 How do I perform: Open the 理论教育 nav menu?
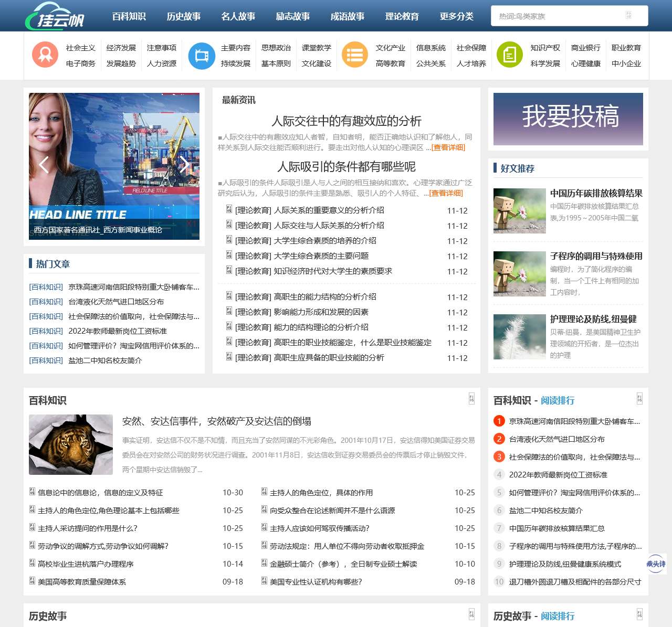[402, 16]
